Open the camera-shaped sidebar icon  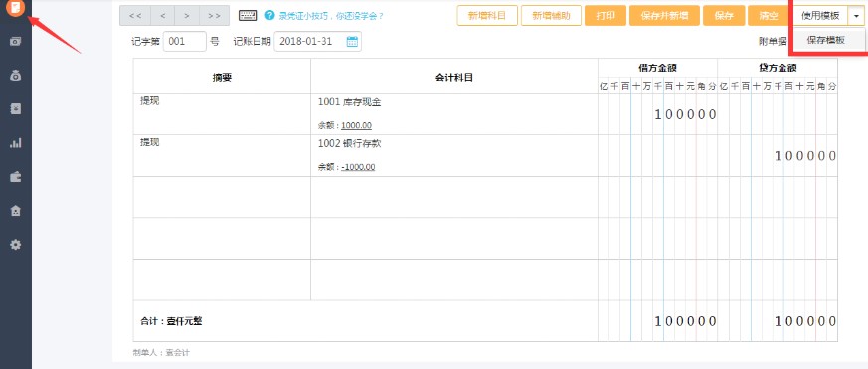tap(16, 41)
